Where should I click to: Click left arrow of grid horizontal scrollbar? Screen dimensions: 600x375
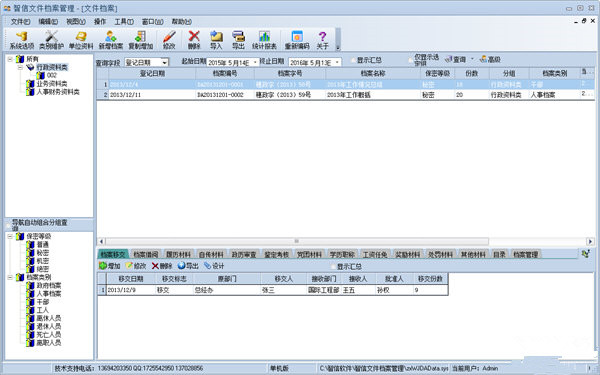click(x=101, y=241)
